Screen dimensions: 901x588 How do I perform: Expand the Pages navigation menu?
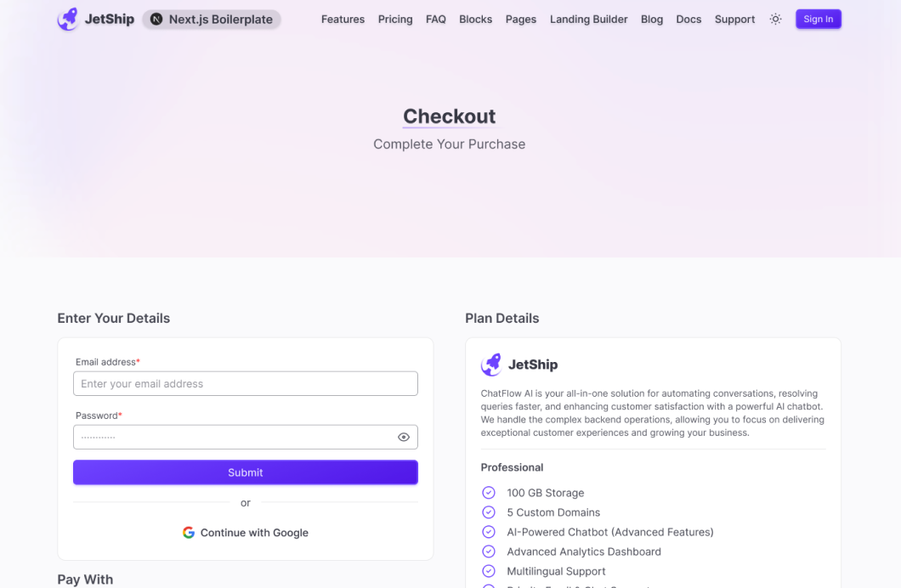(520, 19)
